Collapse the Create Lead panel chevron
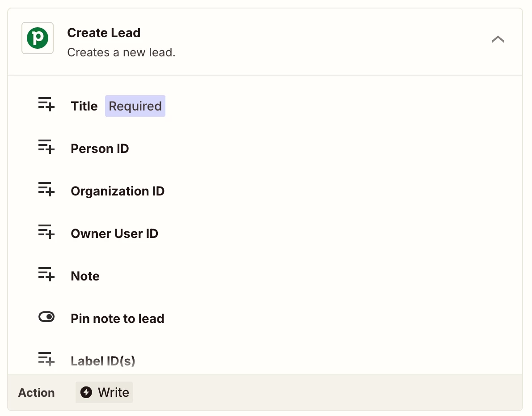This screenshot has width=532, height=416. pos(498,40)
